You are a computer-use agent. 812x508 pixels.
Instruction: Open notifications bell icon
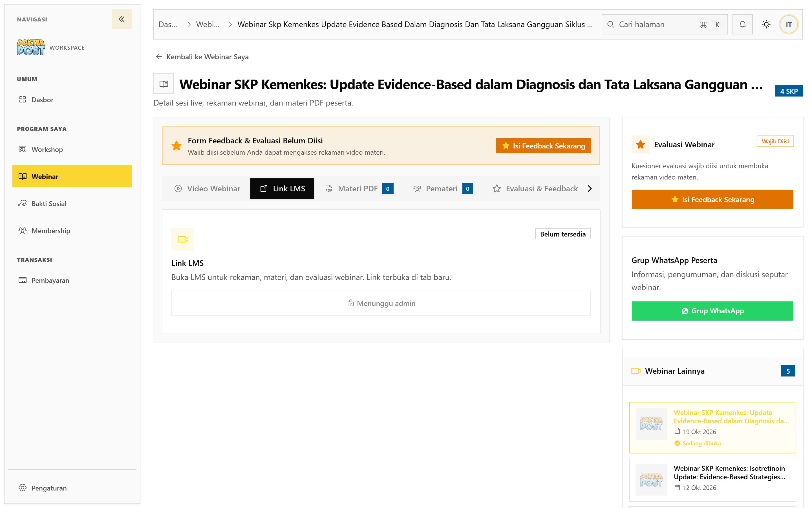pyautogui.click(x=742, y=24)
